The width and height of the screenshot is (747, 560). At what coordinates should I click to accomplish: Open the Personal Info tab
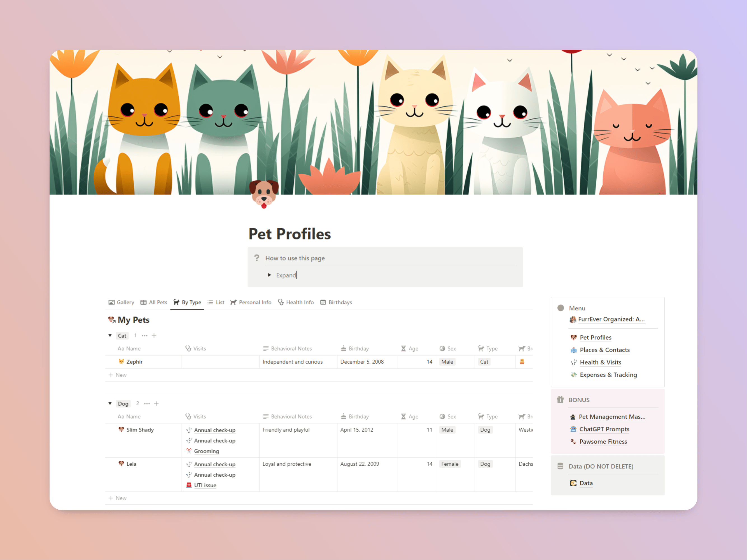click(251, 303)
